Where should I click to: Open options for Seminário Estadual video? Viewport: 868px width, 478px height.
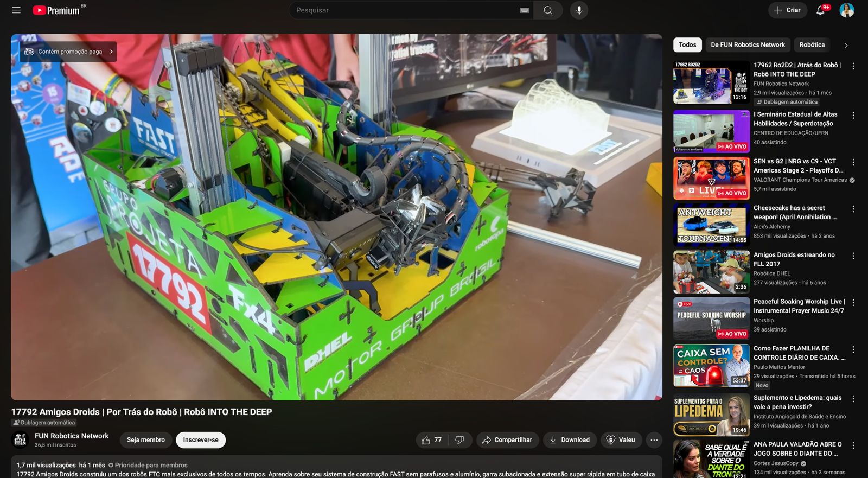click(x=853, y=116)
